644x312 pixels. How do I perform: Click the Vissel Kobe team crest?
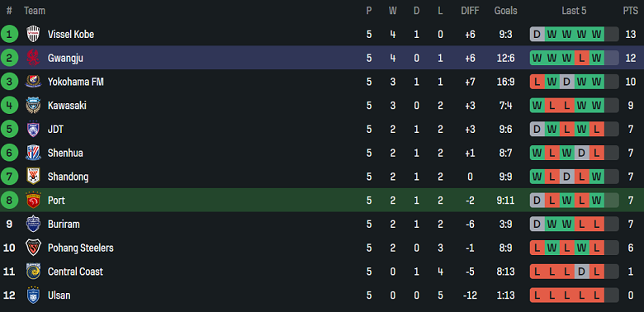33,34
